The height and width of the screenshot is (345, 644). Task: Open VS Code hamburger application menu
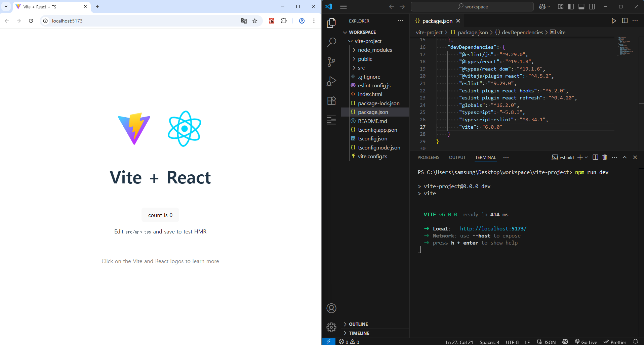pos(343,7)
